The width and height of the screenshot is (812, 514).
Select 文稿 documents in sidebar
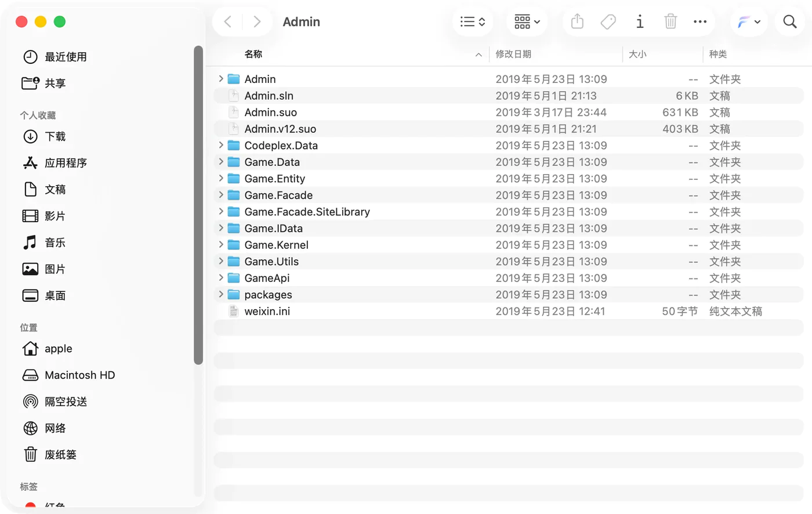[x=43, y=190]
